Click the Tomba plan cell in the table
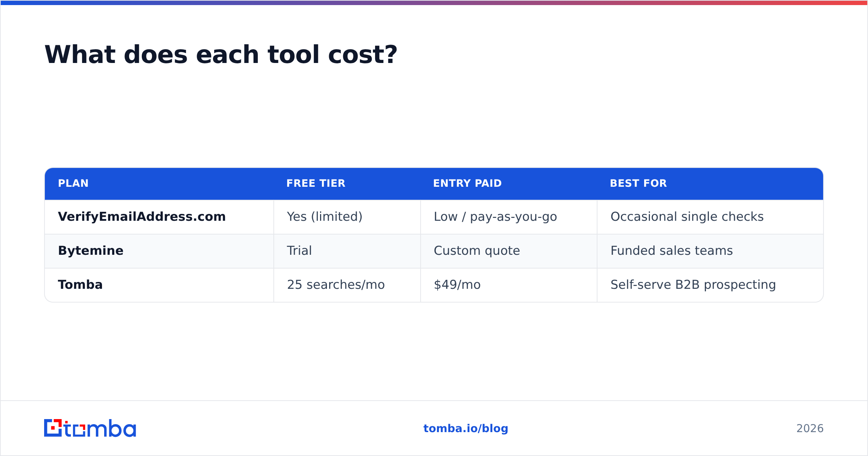 coord(159,285)
